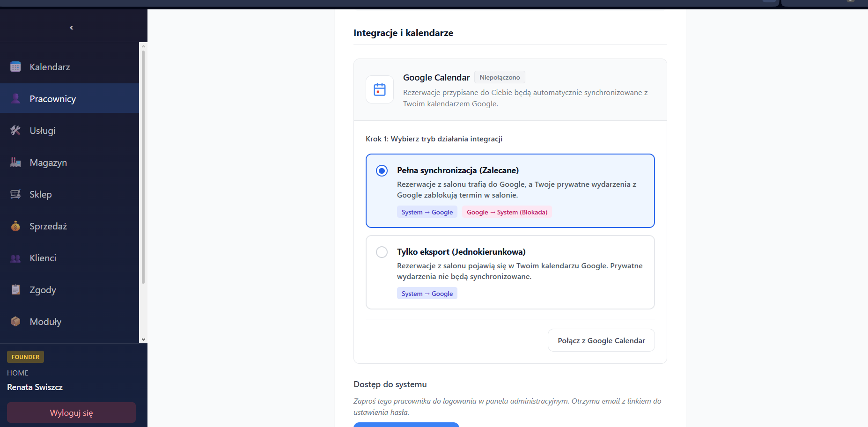Click Połącz z Google Calendar
Viewport: 868px width, 427px height.
pos(601,340)
